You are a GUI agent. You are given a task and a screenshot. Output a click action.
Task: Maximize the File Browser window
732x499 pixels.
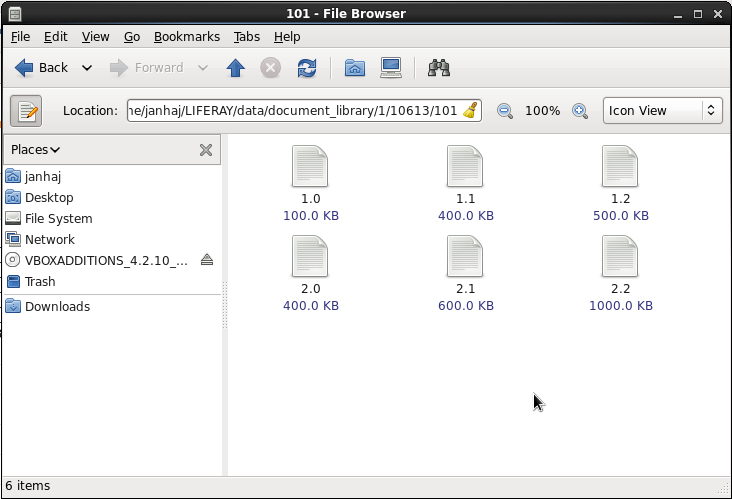[x=698, y=14]
